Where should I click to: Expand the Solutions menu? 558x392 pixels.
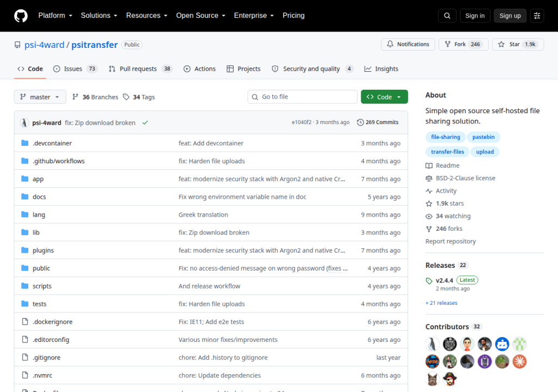pyautogui.click(x=99, y=16)
